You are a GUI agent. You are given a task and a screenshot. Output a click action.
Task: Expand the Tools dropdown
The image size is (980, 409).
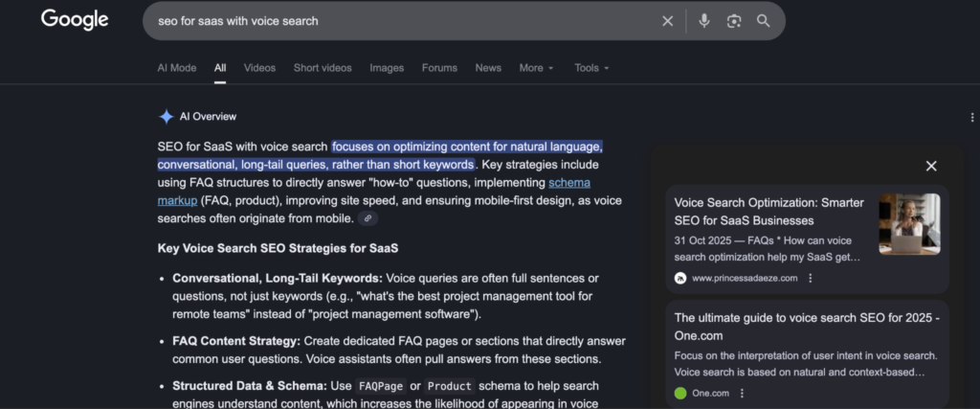point(591,68)
